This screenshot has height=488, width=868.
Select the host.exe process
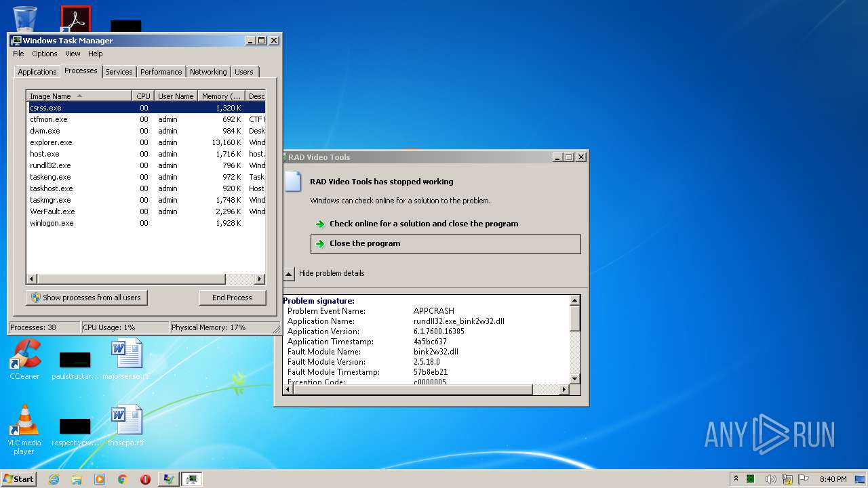(x=146, y=154)
